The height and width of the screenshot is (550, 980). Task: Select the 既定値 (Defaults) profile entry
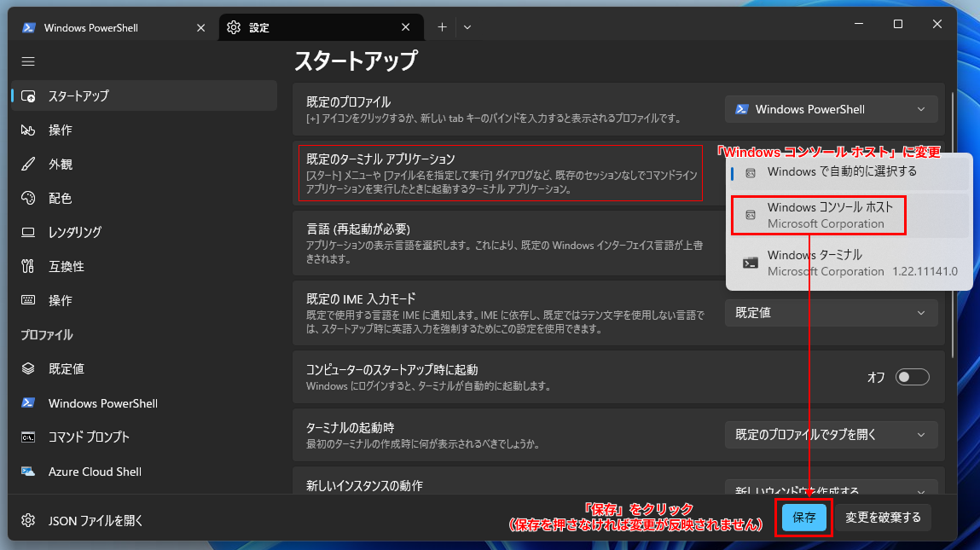pyautogui.click(x=66, y=368)
